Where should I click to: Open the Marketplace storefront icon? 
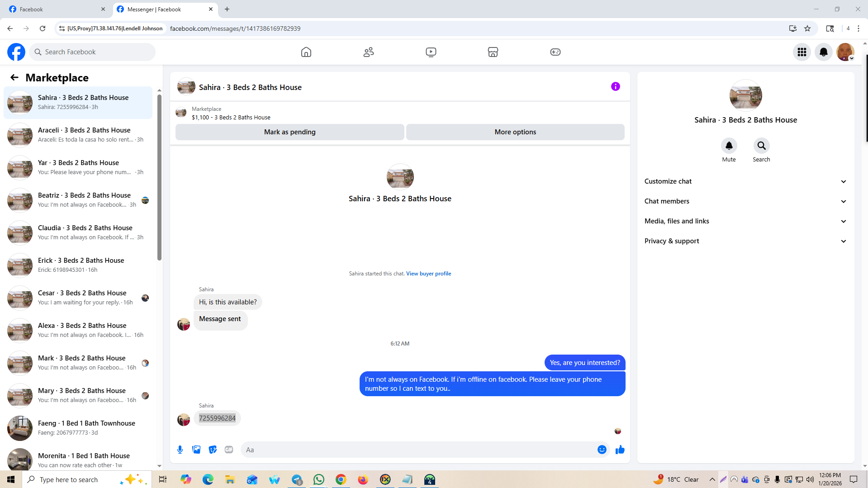coord(493,52)
